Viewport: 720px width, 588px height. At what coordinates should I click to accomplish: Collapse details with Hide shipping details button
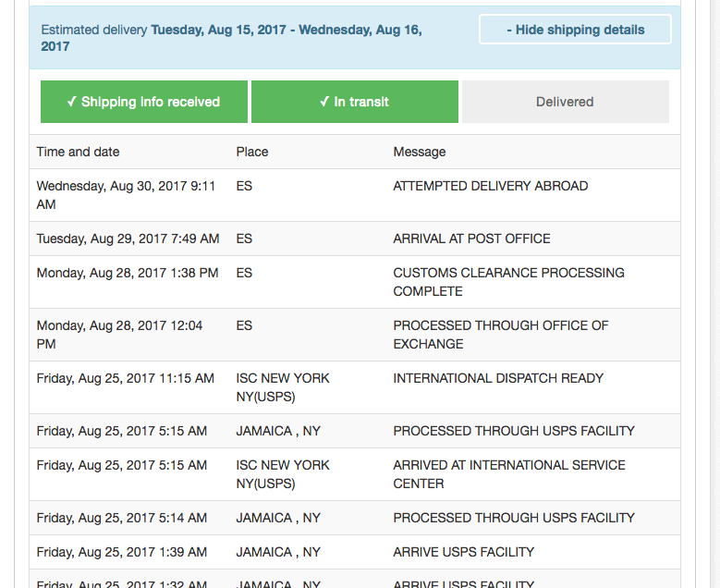pos(575,30)
